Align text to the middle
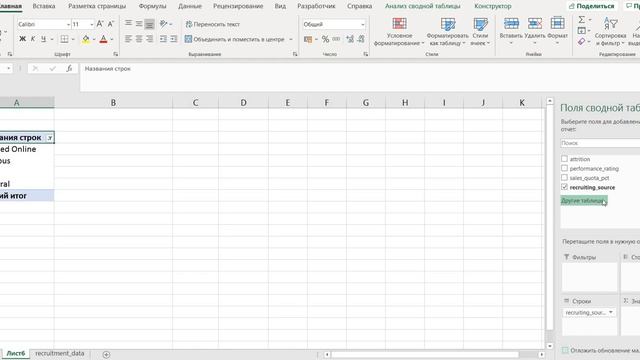 click(139, 24)
